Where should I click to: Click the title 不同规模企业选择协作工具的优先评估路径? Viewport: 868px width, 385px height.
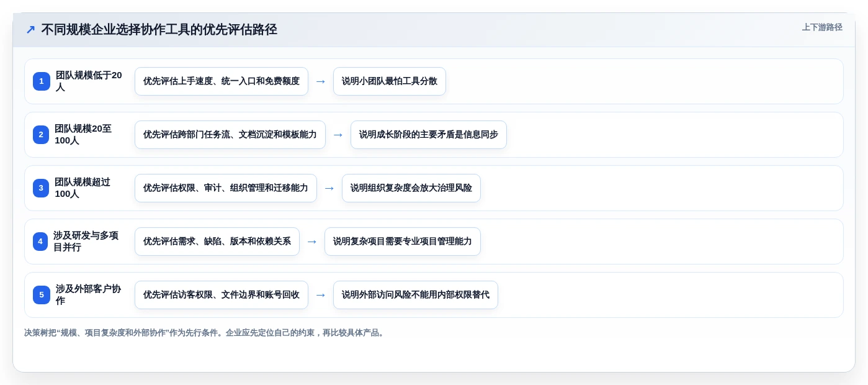[159, 29]
